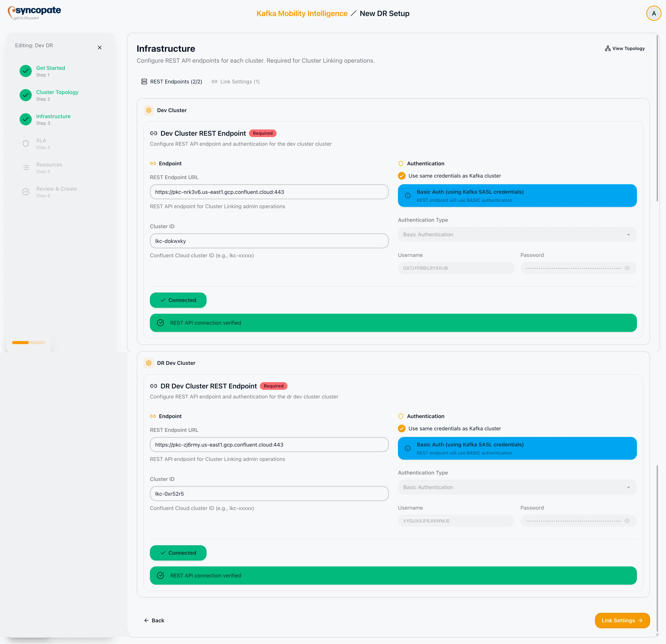
Task: Click the Infrastructure step checkmark icon
Action: coord(25,119)
